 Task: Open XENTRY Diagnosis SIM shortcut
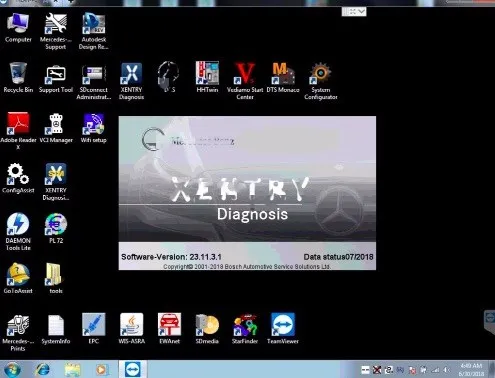(x=56, y=182)
